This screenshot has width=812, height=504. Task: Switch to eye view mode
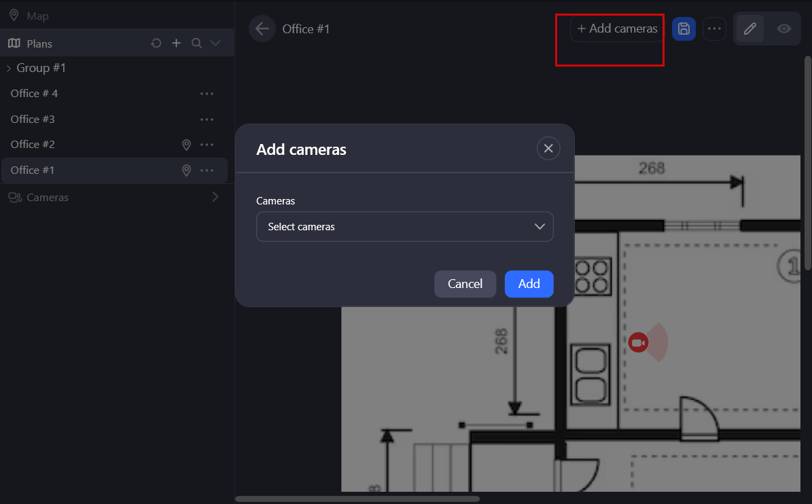pyautogui.click(x=784, y=29)
